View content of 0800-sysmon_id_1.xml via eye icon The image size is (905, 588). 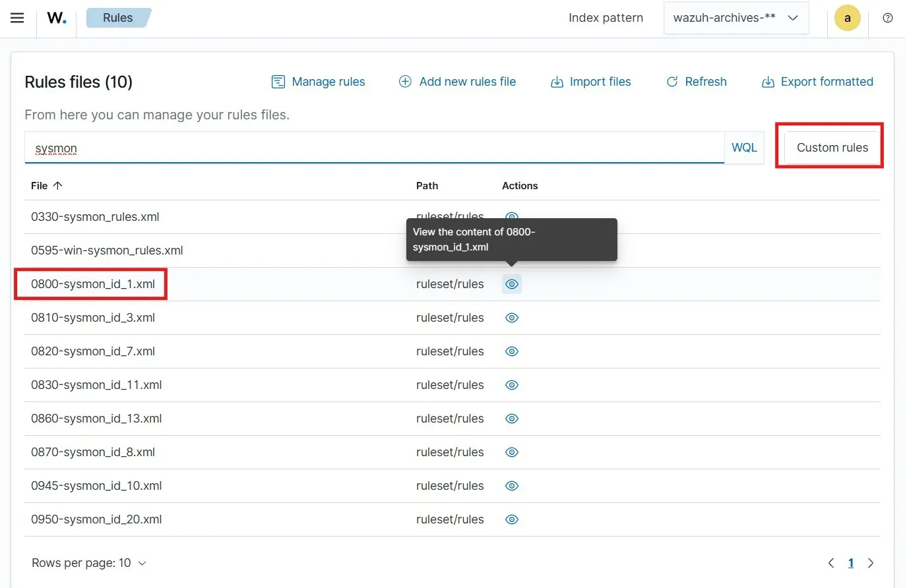[x=511, y=284]
